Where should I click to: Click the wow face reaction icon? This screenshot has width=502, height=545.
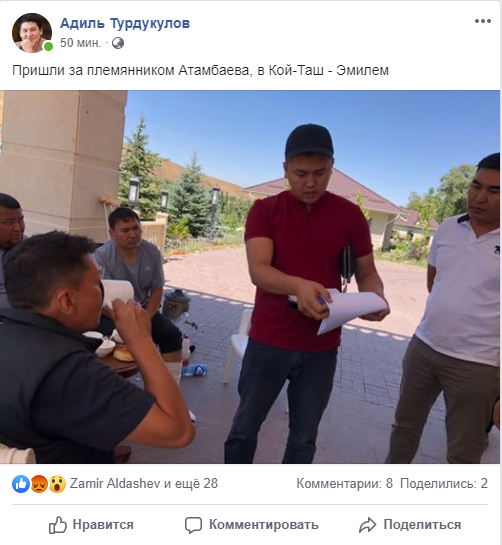(x=57, y=483)
